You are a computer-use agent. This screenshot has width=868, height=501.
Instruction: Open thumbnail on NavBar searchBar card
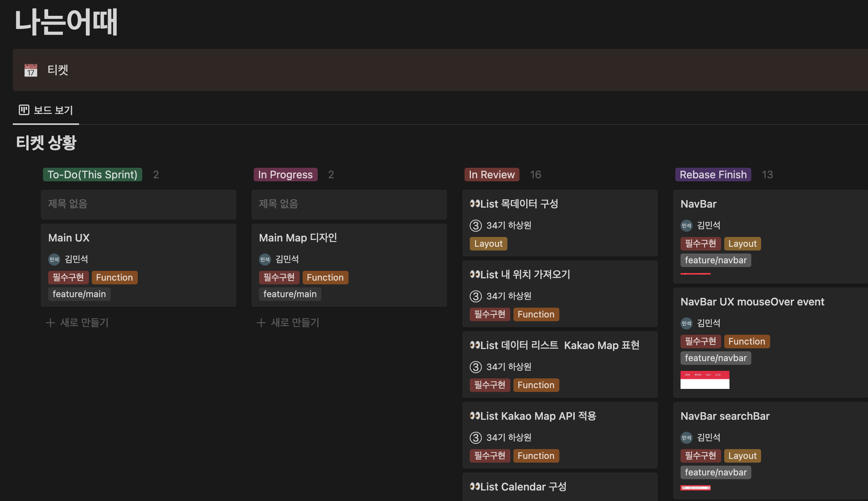pos(696,488)
